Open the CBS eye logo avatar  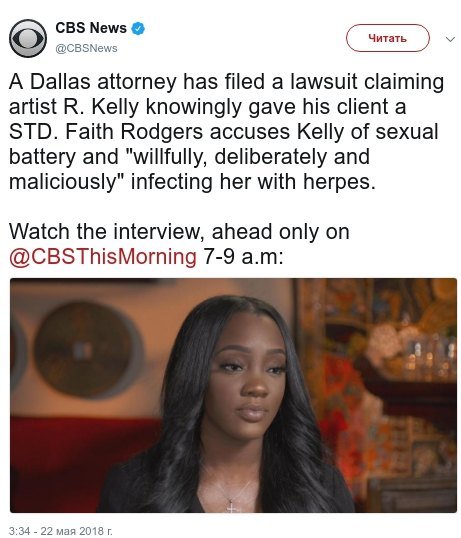[x=28, y=38]
